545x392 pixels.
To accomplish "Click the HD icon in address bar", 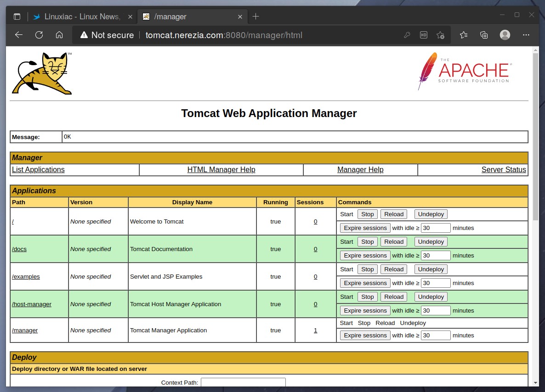I will coord(423,35).
